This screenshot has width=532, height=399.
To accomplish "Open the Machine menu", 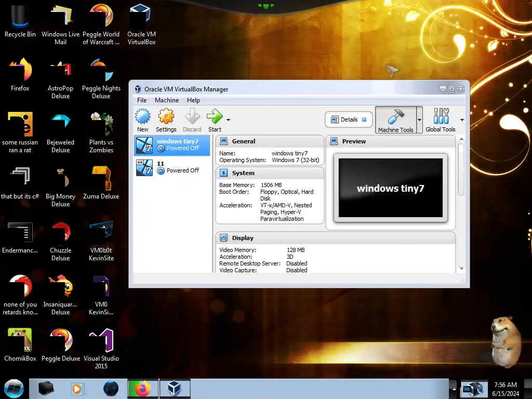I will click(167, 100).
